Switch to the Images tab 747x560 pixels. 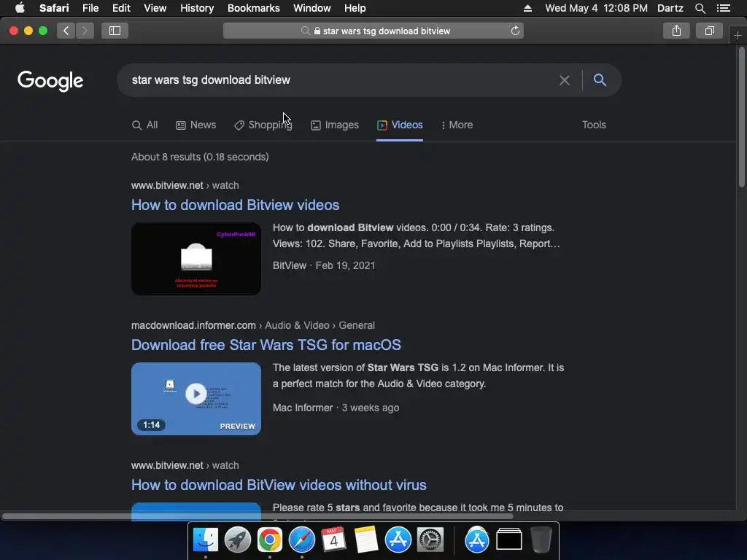pos(334,125)
